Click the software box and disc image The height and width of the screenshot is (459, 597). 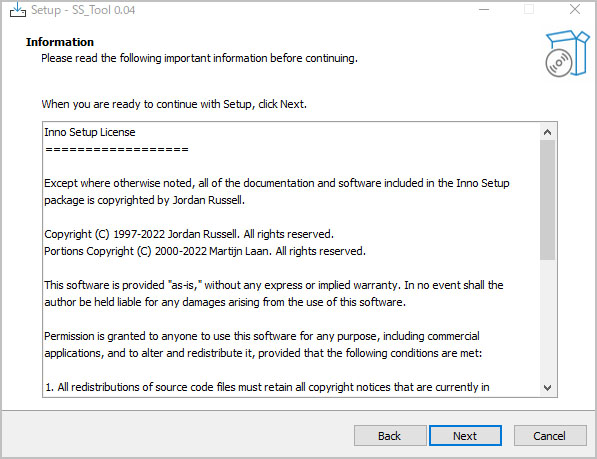click(567, 53)
